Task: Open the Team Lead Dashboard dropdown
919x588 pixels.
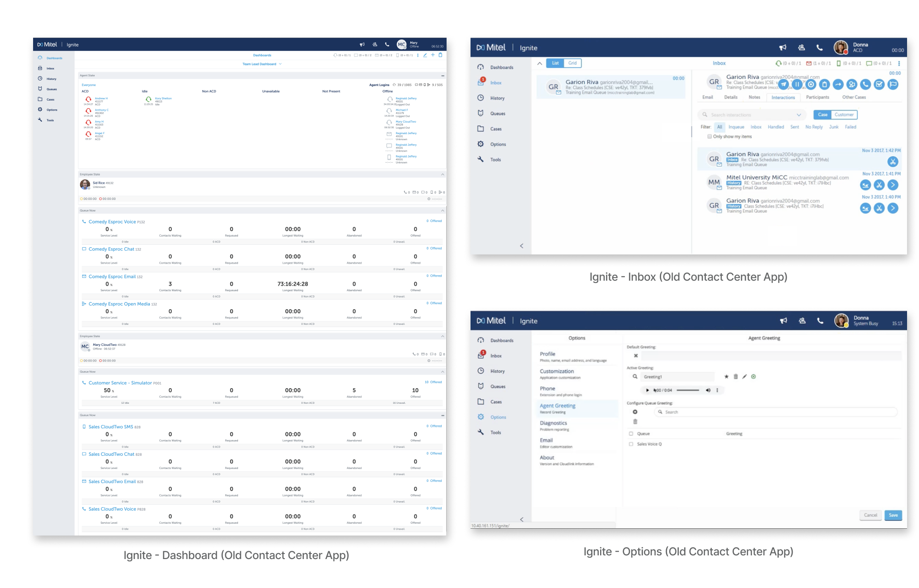Action: (262, 64)
